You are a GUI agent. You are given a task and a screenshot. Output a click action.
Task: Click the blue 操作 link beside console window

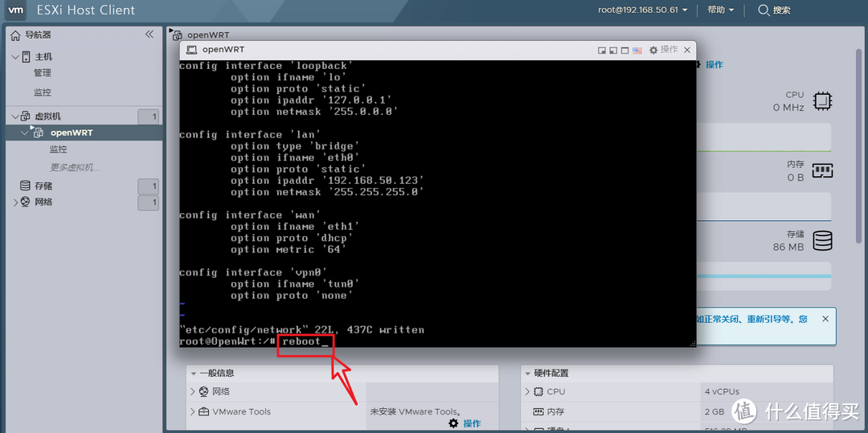tap(714, 65)
